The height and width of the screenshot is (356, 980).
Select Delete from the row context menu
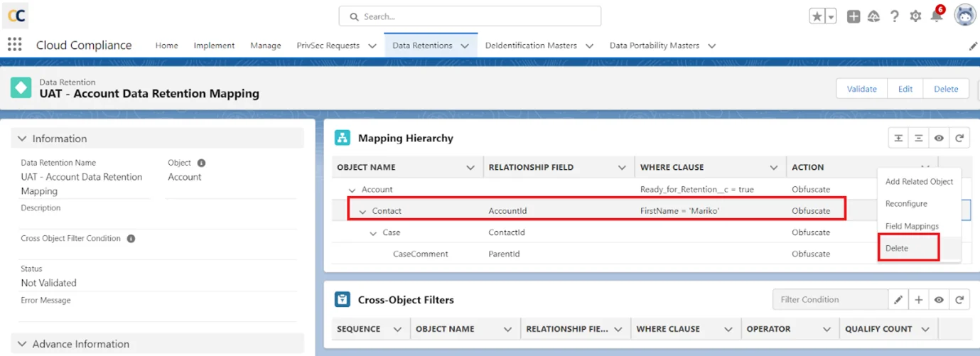coord(897,248)
